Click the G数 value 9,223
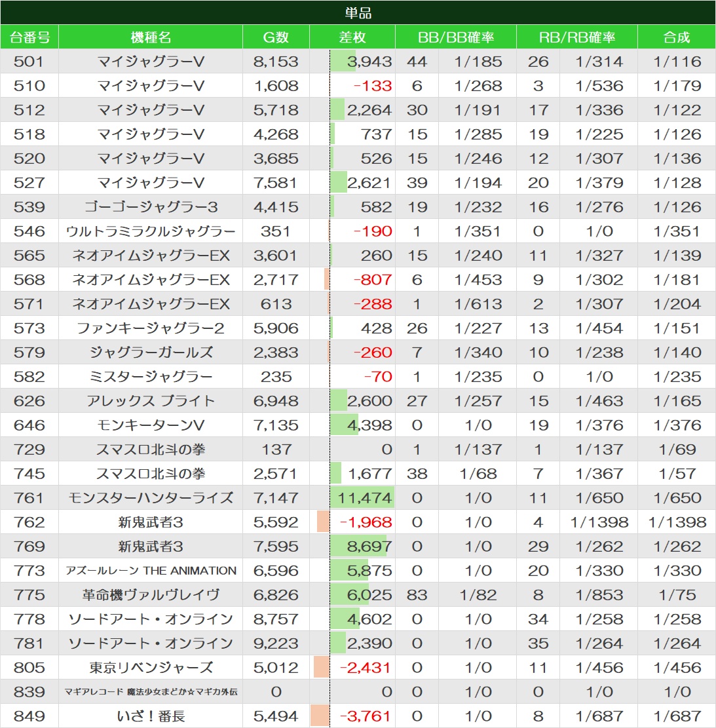Screen dimensions: 716x728 [x=276, y=643]
